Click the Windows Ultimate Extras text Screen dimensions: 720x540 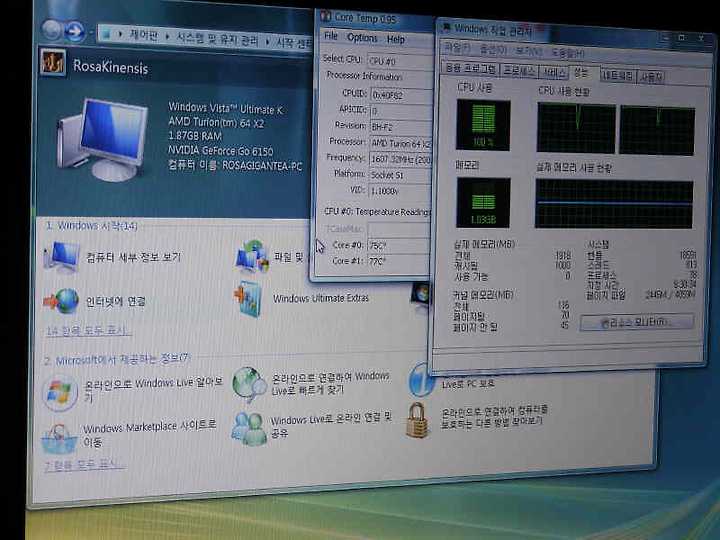321,298
